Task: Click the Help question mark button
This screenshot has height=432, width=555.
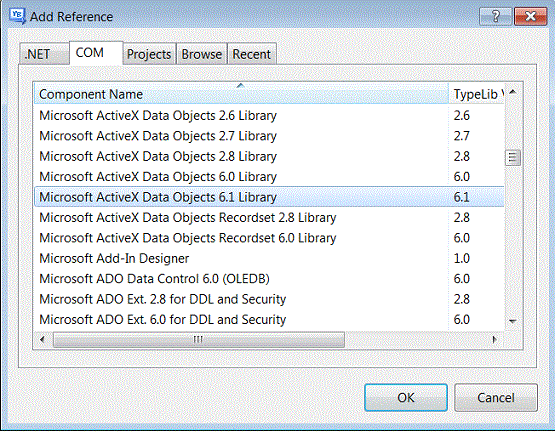Action: point(496,16)
